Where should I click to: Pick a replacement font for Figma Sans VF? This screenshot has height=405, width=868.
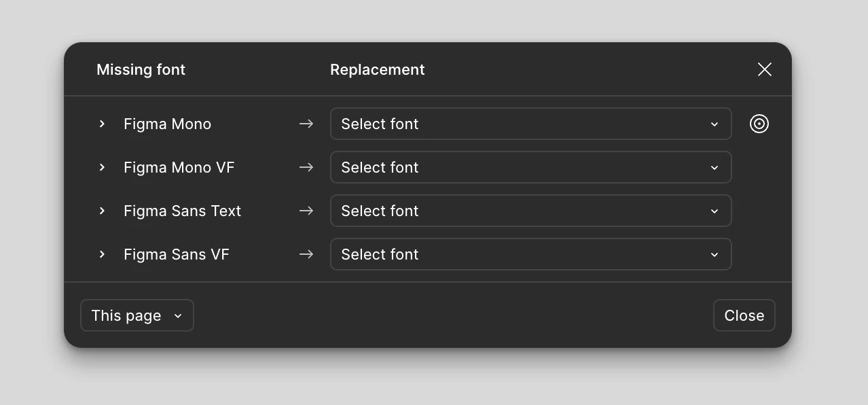tap(530, 254)
